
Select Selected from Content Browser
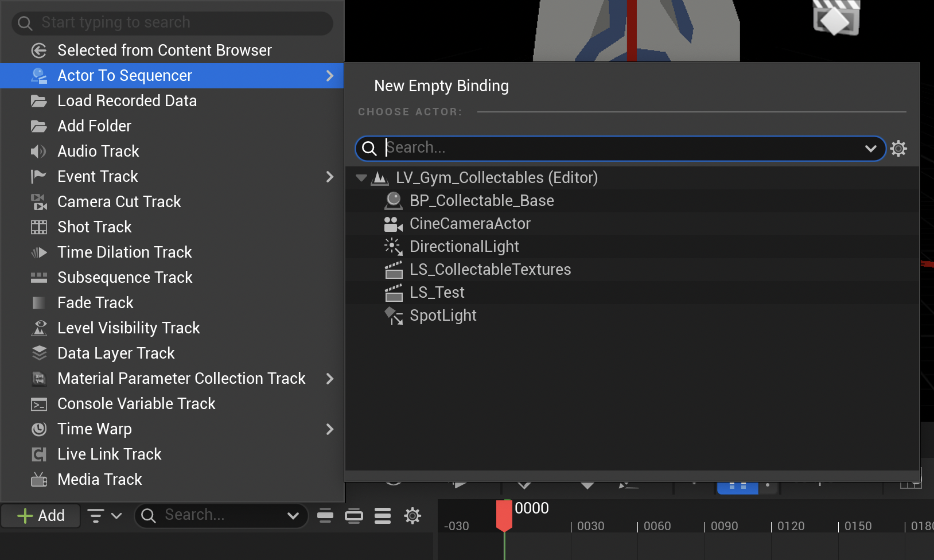click(x=164, y=50)
